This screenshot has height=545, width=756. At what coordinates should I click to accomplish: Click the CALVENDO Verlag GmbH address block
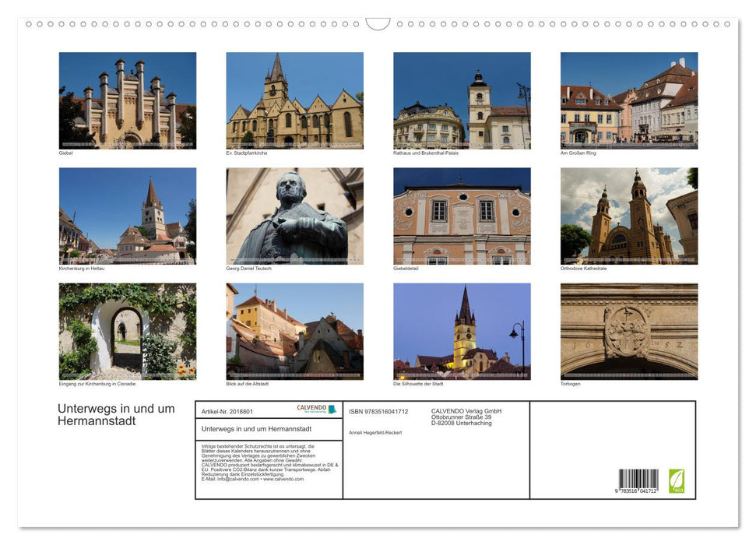click(x=466, y=417)
